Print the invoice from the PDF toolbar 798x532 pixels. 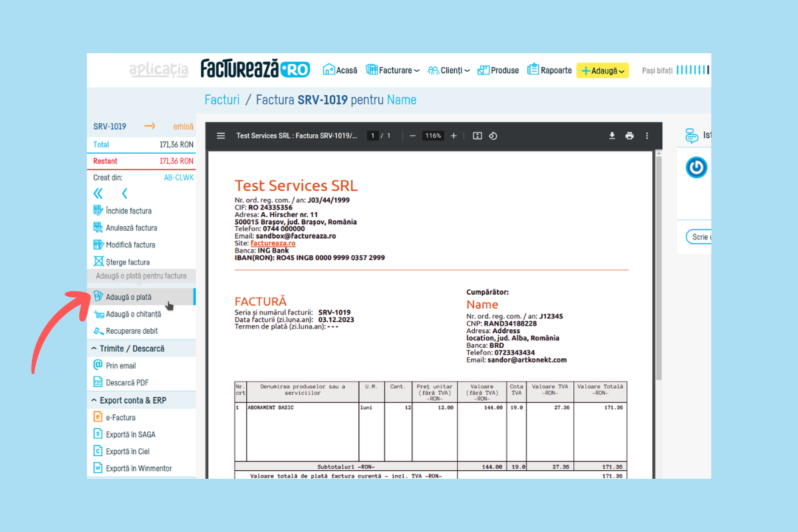click(629, 136)
